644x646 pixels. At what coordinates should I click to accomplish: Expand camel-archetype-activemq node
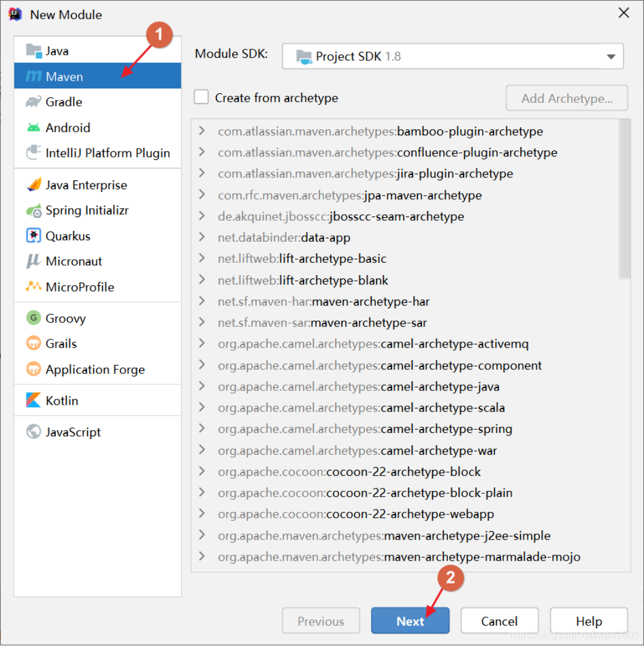[x=202, y=343]
